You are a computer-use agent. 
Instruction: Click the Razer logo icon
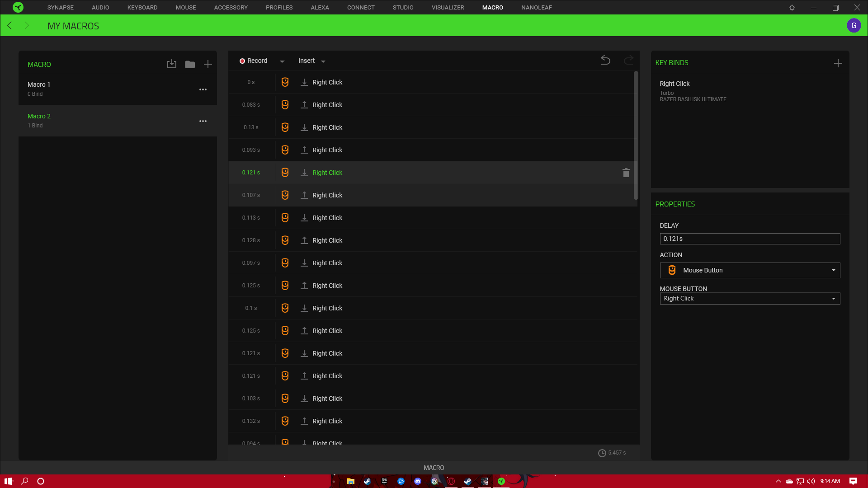pyautogui.click(x=18, y=7)
